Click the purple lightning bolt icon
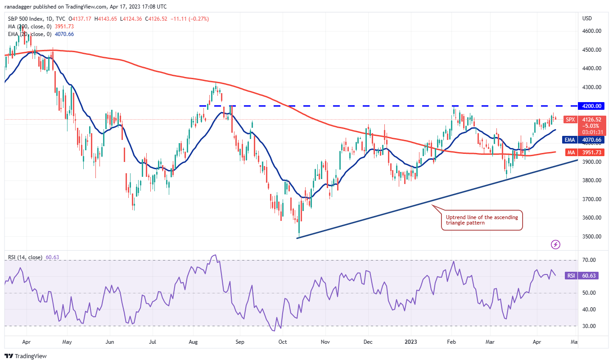613x364 pixels. pyautogui.click(x=556, y=244)
